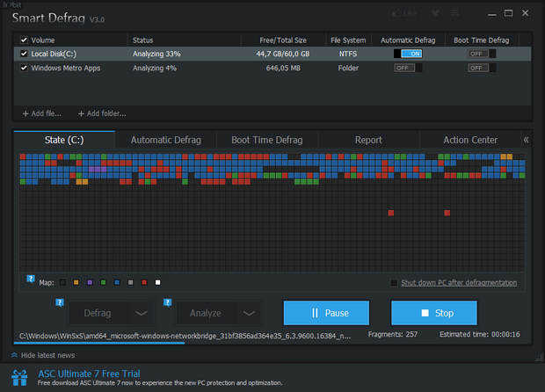
Task: Click the white map legend swatch
Action: tap(158, 282)
